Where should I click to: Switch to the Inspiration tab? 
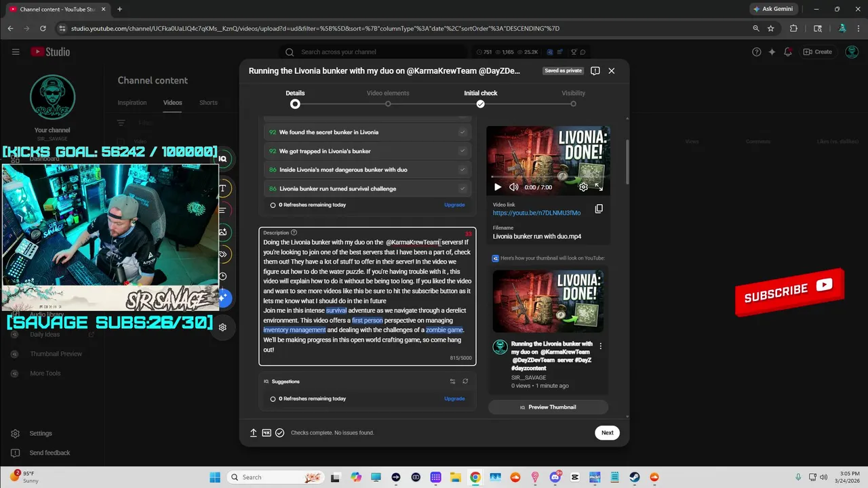(132, 103)
